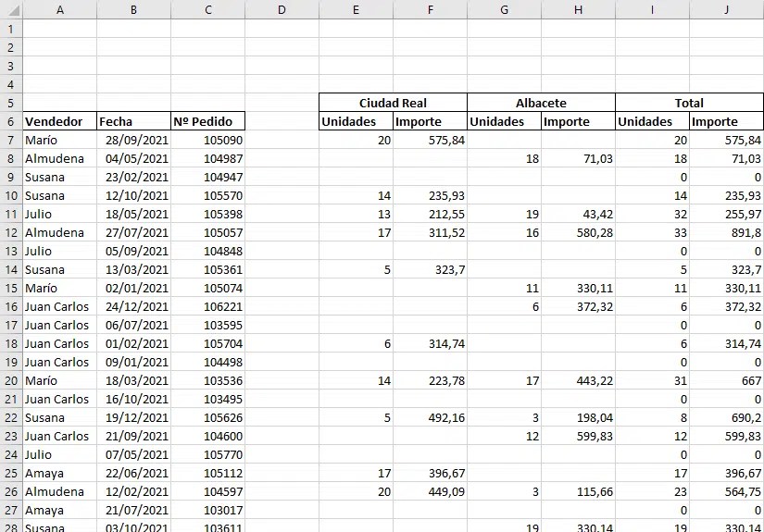Screen dimensions: 764x532
Task: Click the value 372,32 in column H
Action: click(x=579, y=306)
